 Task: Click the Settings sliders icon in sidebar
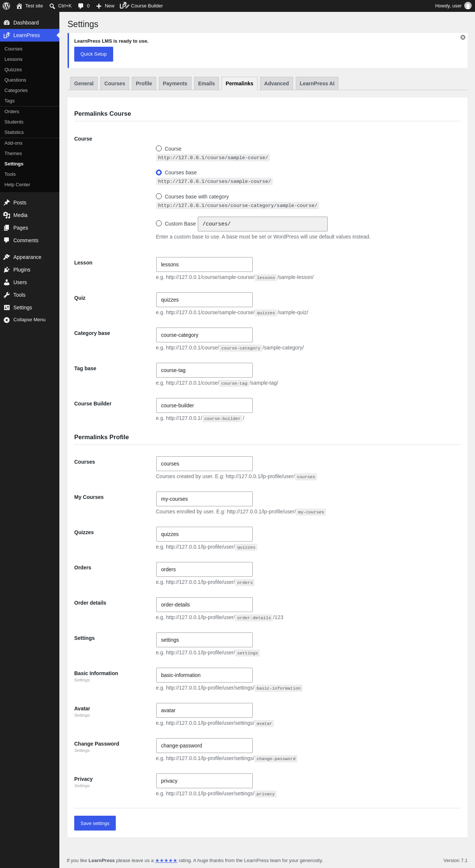(x=7, y=308)
